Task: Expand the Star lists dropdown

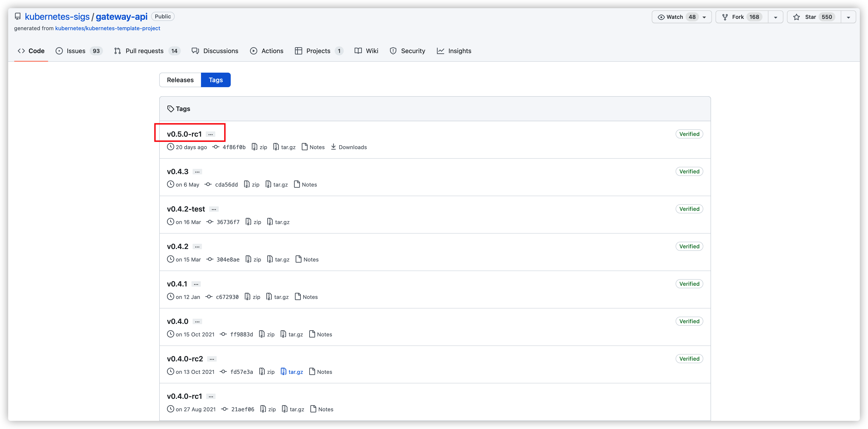Action: point(848,17)
